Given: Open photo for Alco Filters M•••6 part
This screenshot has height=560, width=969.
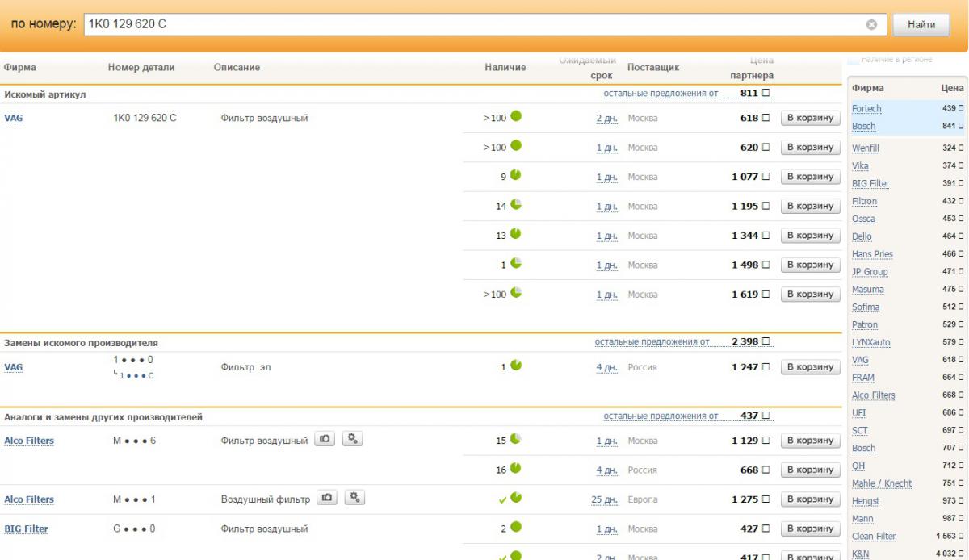Looking at the screenshot, I should (x=325, y=439).
